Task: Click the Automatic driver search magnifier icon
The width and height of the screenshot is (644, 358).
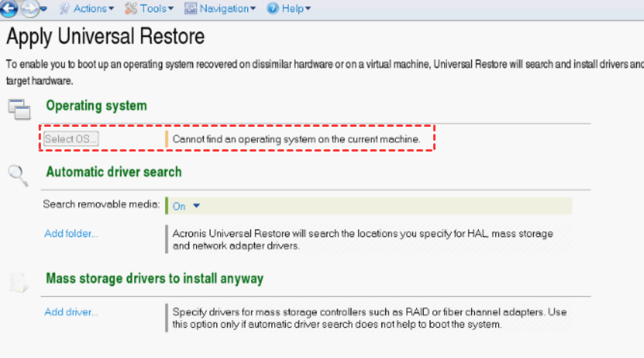Action: click(18, 176)
